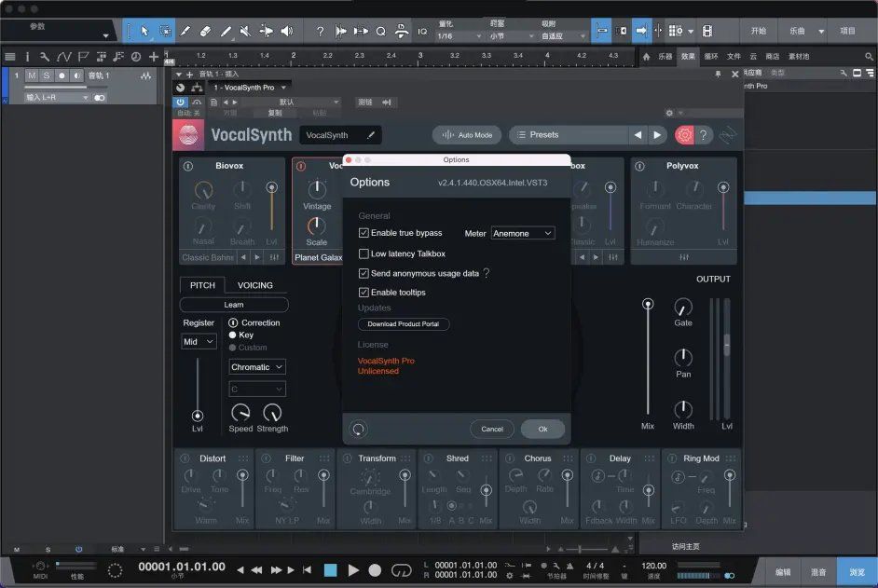The height and width of the screenshot is (588, 878).
Task: Toggle the Biovox module power button
Action: coord(188,166)
